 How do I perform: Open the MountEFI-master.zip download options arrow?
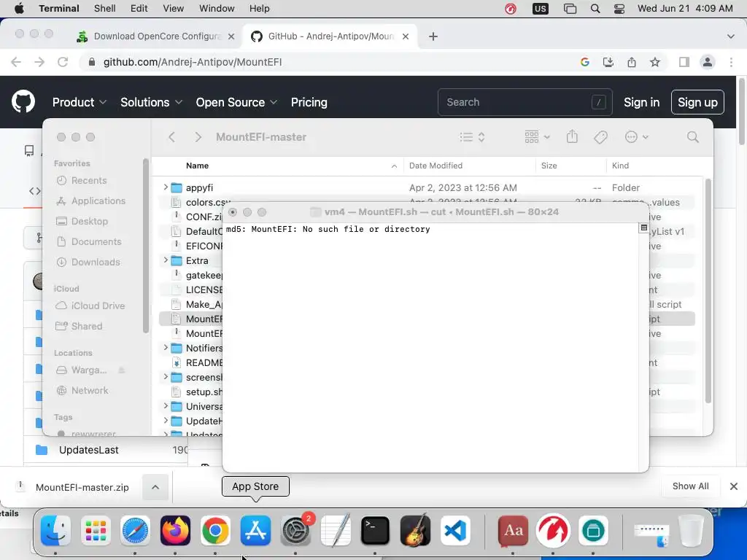pyautogui.click(x=155, y=487)
